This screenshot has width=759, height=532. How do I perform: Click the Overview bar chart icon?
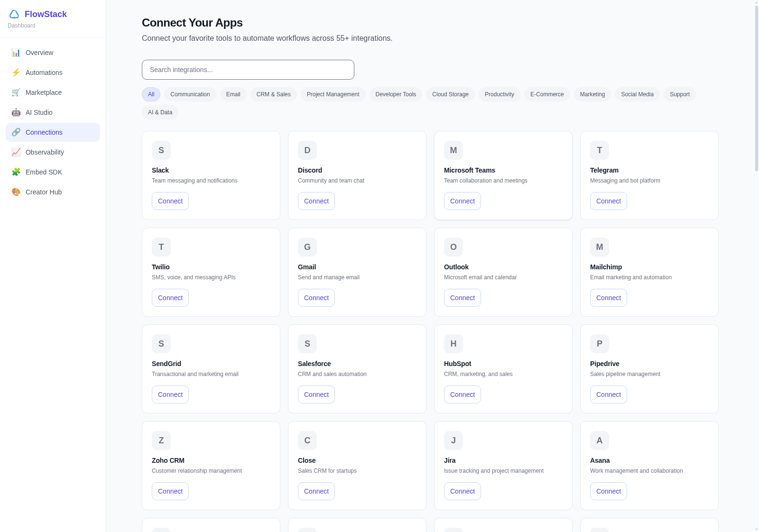coord(16,53)
